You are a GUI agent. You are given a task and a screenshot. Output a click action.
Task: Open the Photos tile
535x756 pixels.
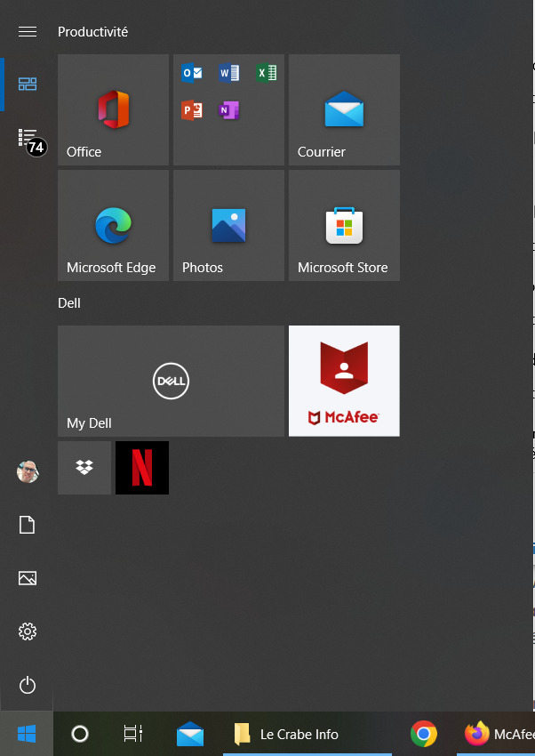(228, 225)
